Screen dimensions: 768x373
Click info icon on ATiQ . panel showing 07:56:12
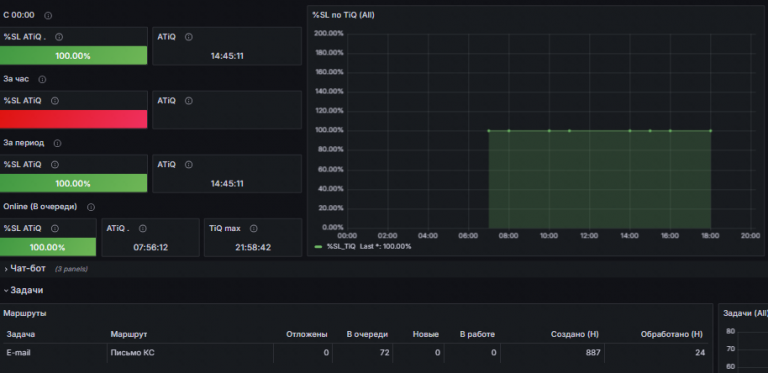pyautogui.click(x=143, y=229)
